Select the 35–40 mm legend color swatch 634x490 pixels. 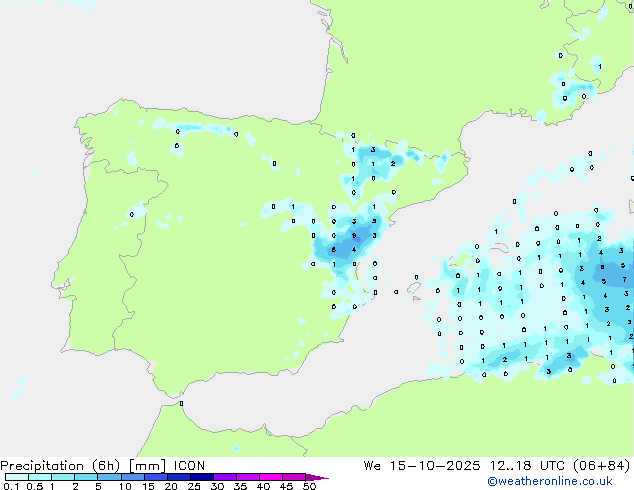tap(247, 477)
